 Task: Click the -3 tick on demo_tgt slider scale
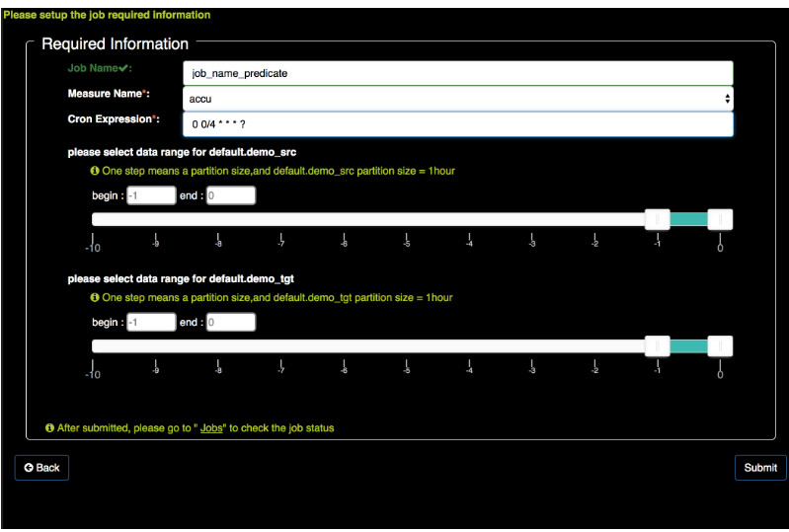[532, 367]
